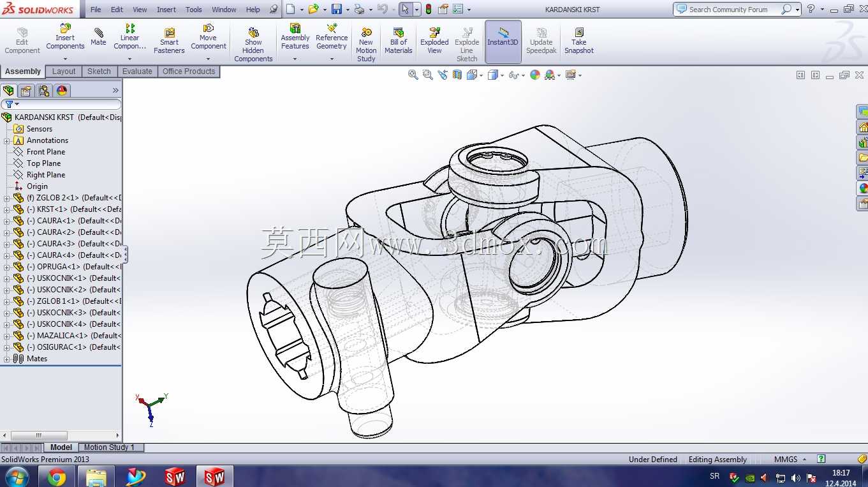Screen dimensions: 868x487
Task: Open the Reference Geometry dropdown arrow
Action: (332, 59)
